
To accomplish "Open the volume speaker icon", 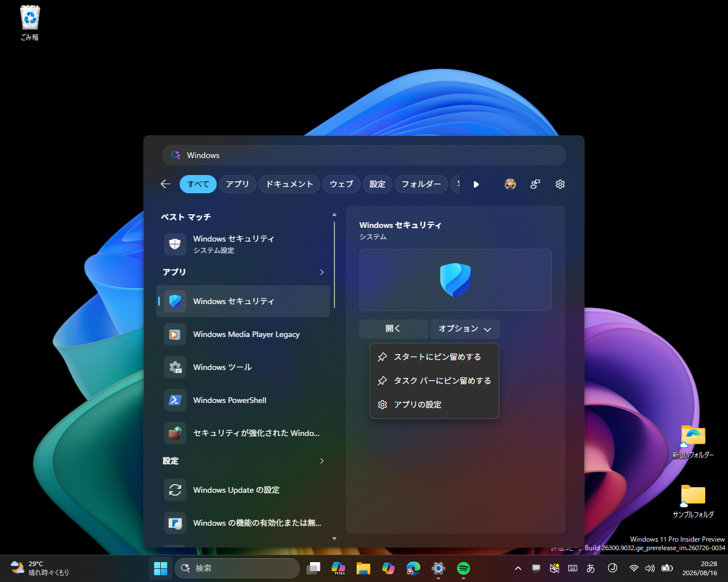I will (x=650, y=568).
